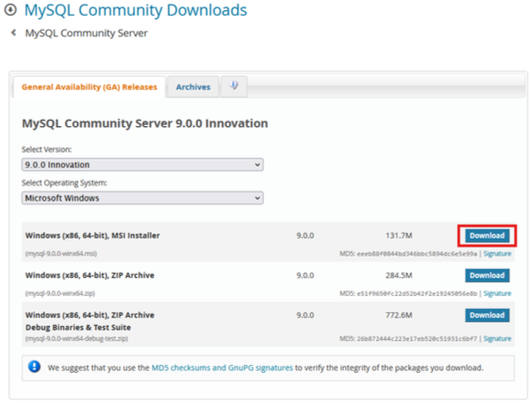This screenshot has width=532, height=403.
Task: Click the MD5 hash of the MSI Installer
Action: click(416, 254)
